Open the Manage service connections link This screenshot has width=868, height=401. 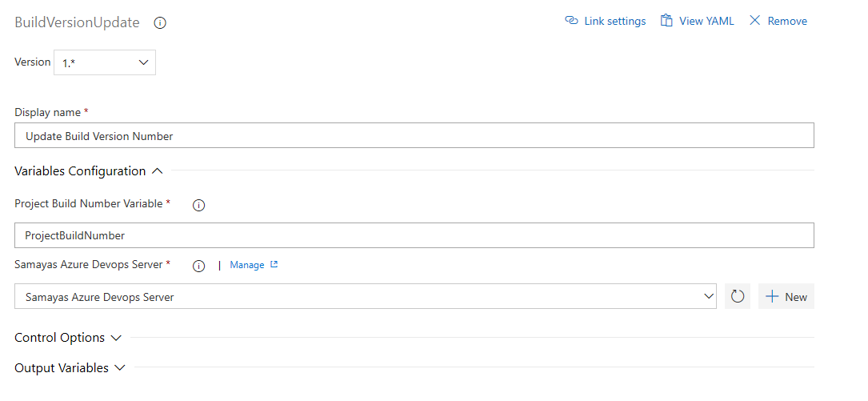[246, 265]
